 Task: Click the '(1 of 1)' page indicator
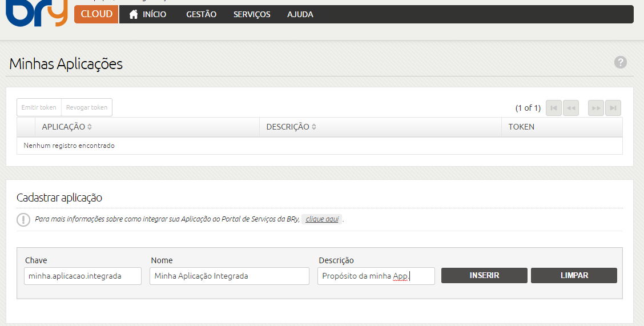pyautogui.click(x=528, y=108)
